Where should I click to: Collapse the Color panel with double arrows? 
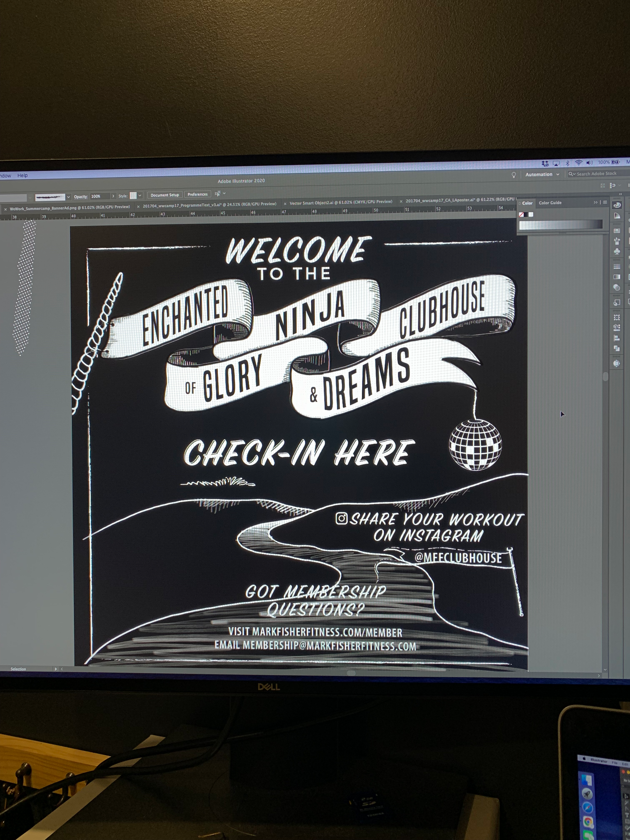pos(596,202)
